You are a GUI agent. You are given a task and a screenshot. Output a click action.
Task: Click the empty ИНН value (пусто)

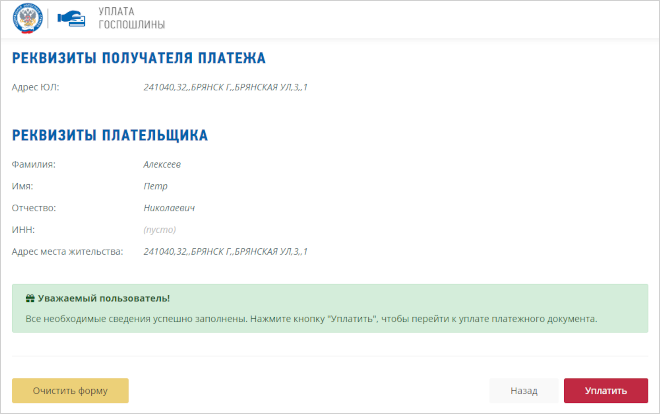pos(160,230)
